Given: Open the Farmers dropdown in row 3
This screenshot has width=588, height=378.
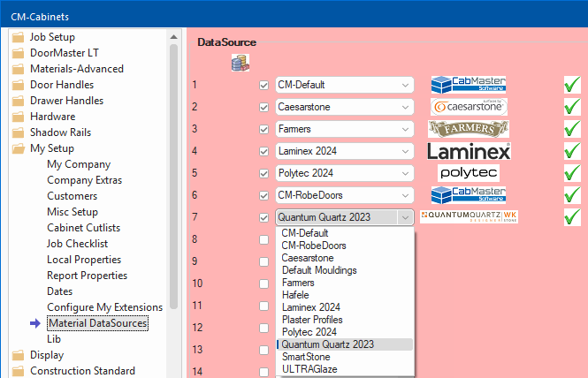Looking at the screenshot, I should point(405,129).
